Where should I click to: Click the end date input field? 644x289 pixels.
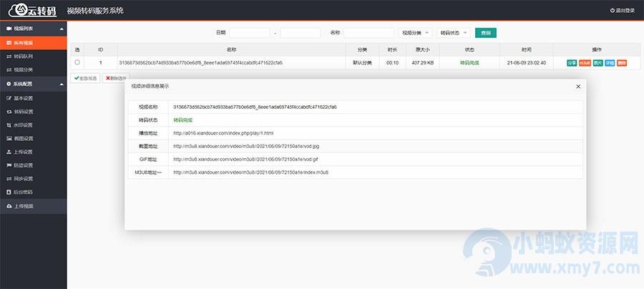pyautogui.click(x=301, y=33)
